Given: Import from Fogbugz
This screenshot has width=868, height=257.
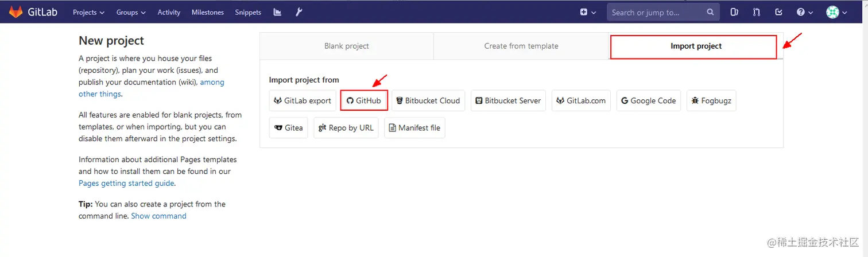Looking at the screenshot, I should (711, 100).
